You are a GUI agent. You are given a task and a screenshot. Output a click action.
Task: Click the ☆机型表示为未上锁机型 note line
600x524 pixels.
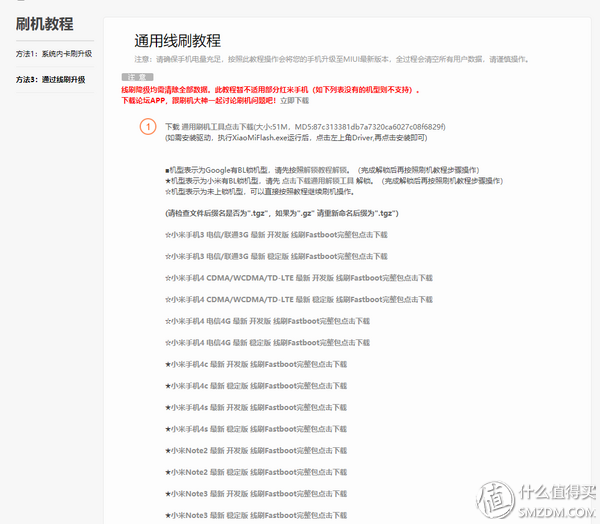point(260,191)
